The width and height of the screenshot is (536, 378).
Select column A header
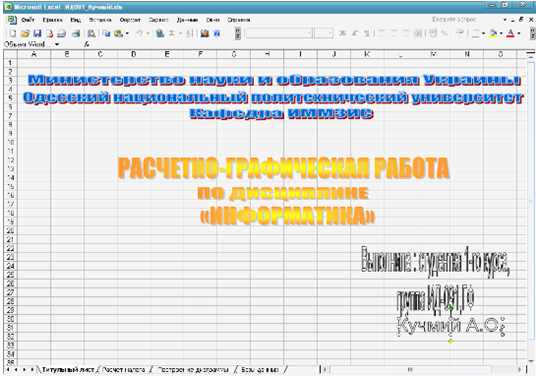(34, 54)
